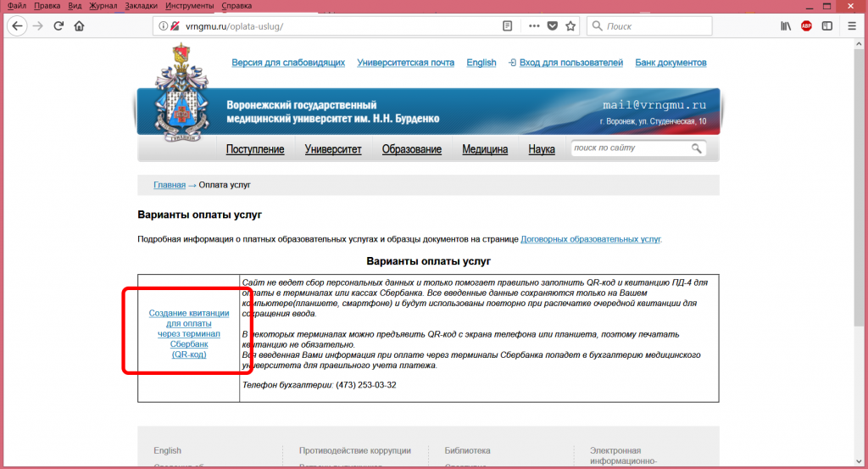Open the Закладки menu
The height and width of the screenshot is (469, 868).
pos(142,6)
